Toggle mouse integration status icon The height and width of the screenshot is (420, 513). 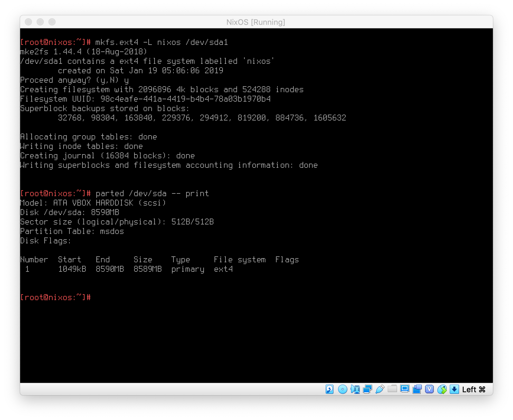tap(442, 389)
